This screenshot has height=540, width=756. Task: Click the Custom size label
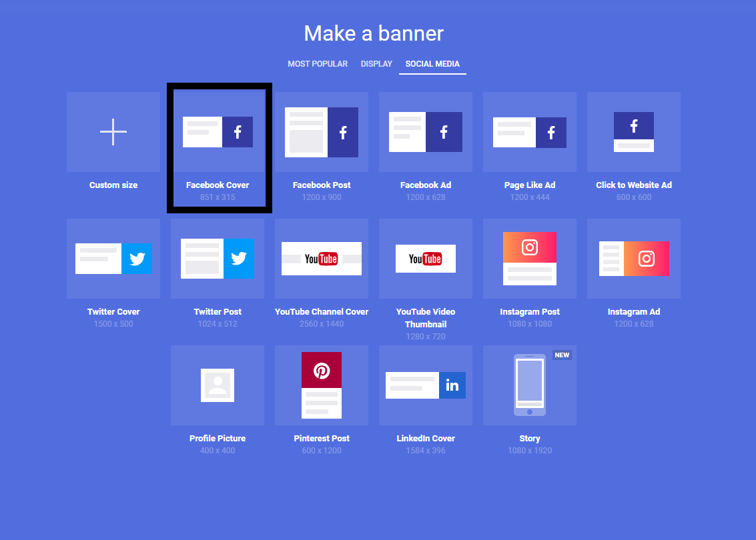click(x=113, y=185)
